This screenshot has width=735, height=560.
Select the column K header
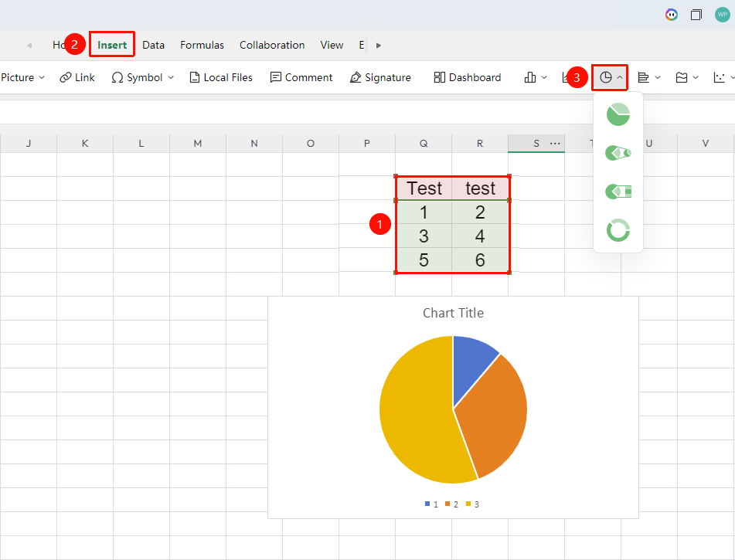click(85, 144)
